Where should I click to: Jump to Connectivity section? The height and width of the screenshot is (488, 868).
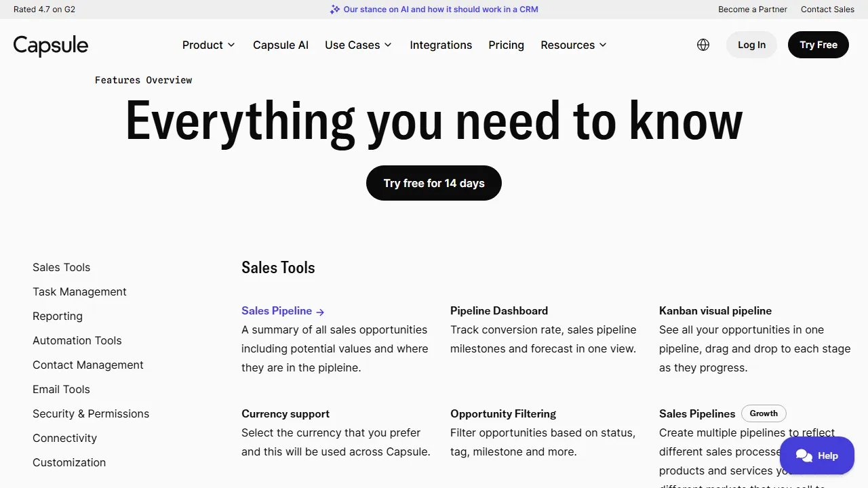point(64,438)
